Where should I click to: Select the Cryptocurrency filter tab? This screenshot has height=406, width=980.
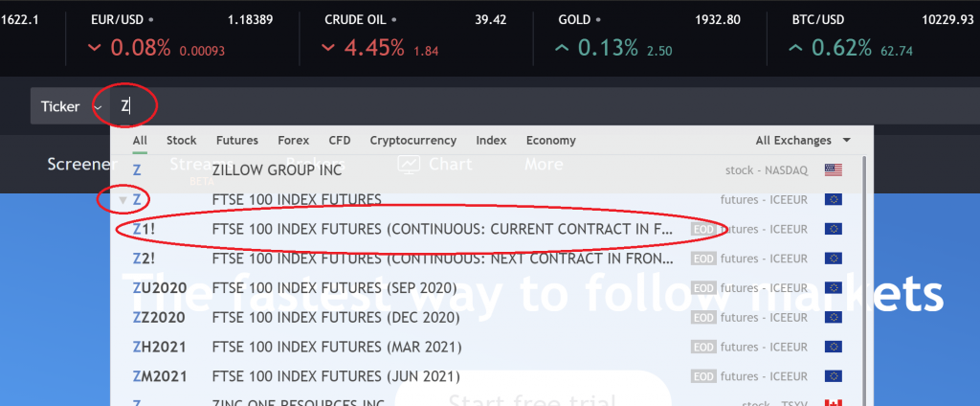(412, 140)
